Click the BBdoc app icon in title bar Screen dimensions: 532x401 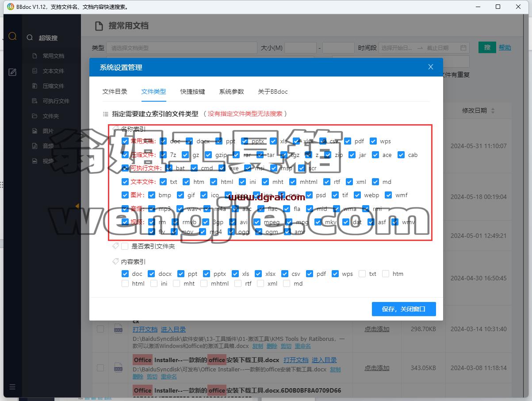coord(11,7)
